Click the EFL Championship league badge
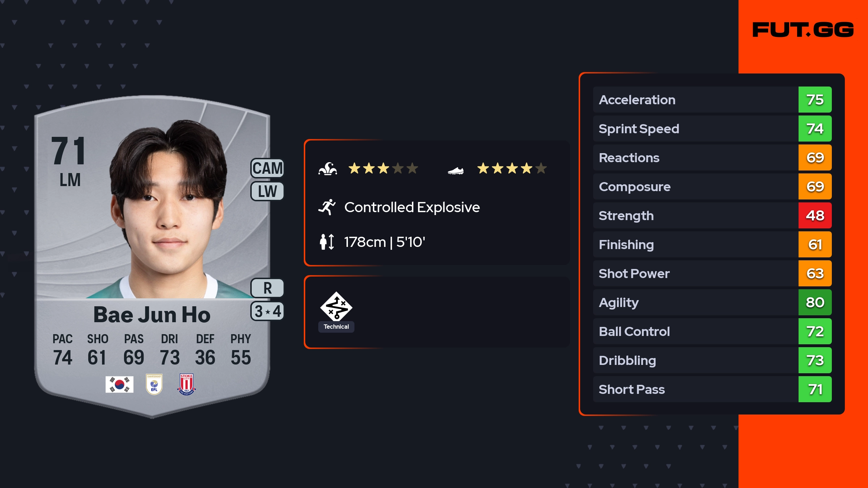This screenshot has height=488, width=868. pos(154,384)
